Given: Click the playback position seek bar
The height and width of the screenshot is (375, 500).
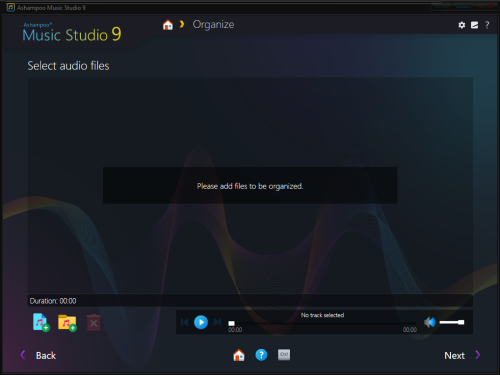Looking at the screenshot, I should (x=322, y=323).
